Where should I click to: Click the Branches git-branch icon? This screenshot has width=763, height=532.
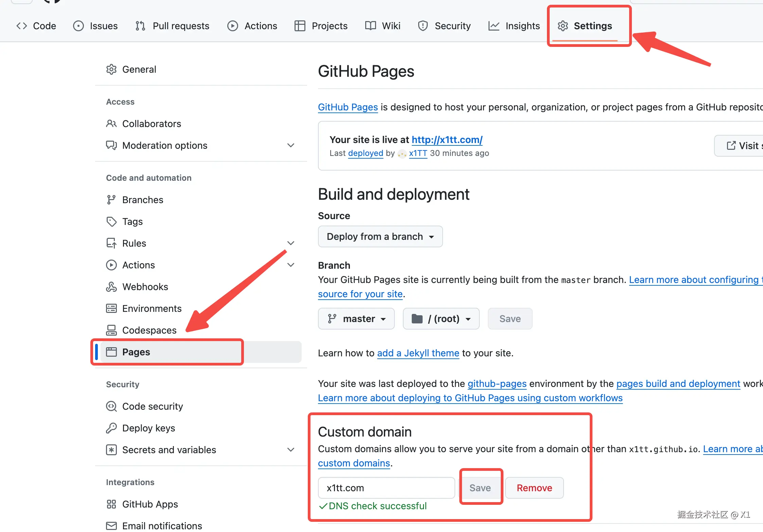[x=111, y=200]
